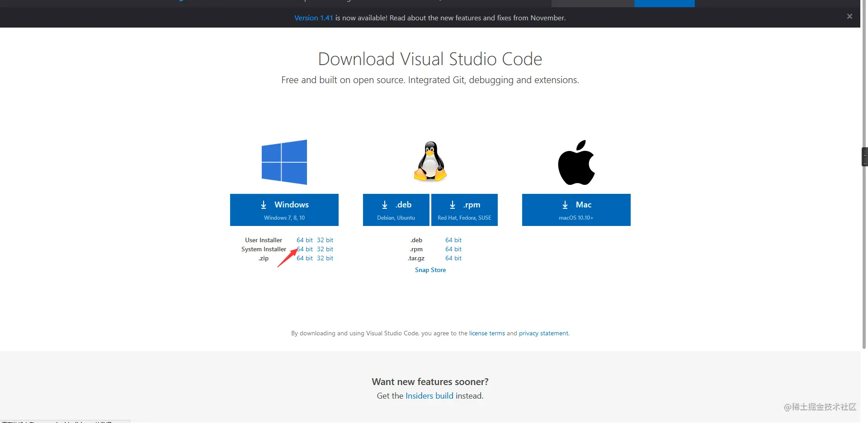This screenshot has width=868, height=423.
Task: Get the Windows .zip 32 bit archive
Action: 325,258
